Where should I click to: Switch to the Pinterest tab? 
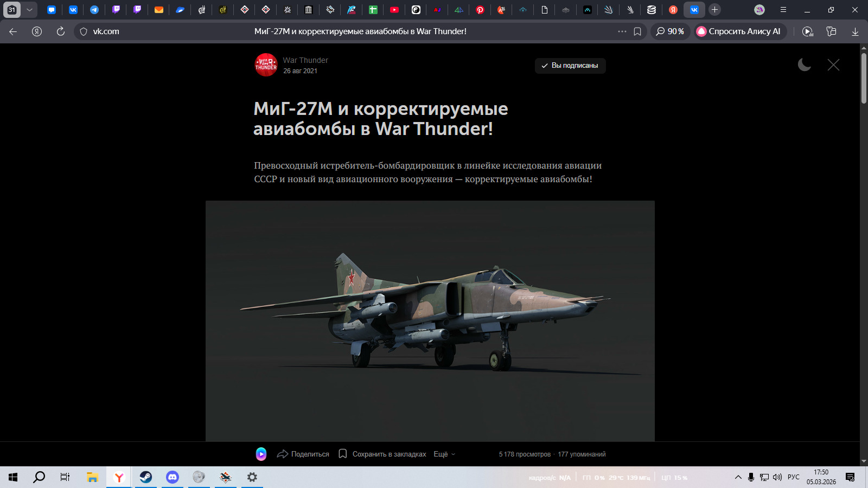pyautogui.click(x=480, y=10)
